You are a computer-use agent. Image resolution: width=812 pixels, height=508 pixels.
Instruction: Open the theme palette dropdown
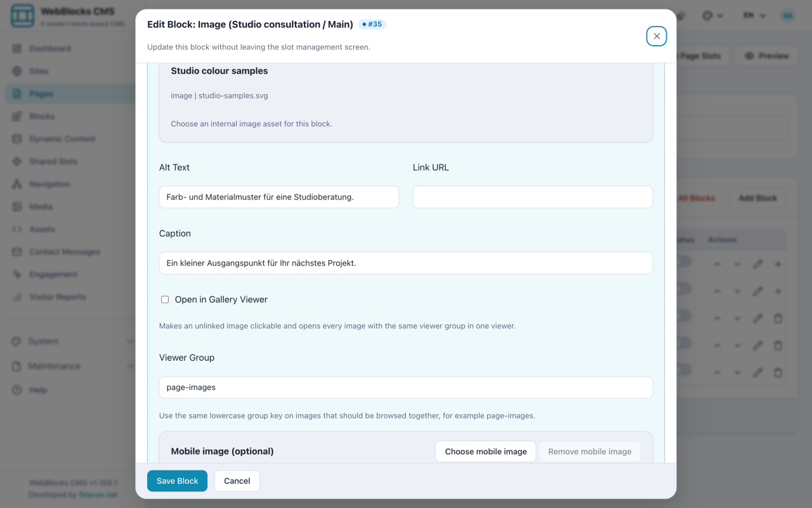coord(713,16)
